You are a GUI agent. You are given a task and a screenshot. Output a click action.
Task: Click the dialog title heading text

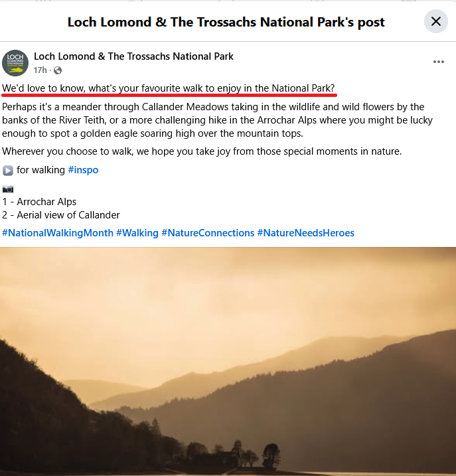(x=226, y=22)
